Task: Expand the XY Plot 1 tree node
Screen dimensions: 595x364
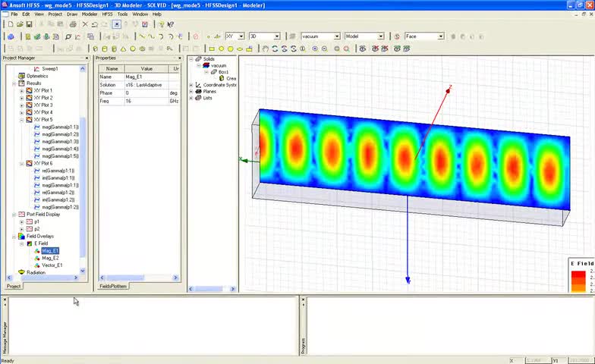Action: [21, 91]
